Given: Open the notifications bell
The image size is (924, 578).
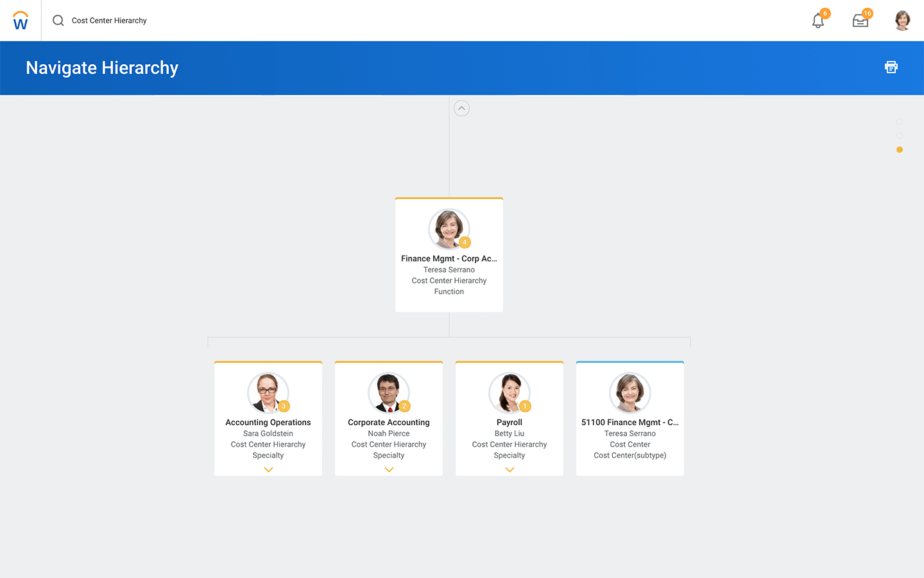Looking at the screenshot, I should pos(818,21).
